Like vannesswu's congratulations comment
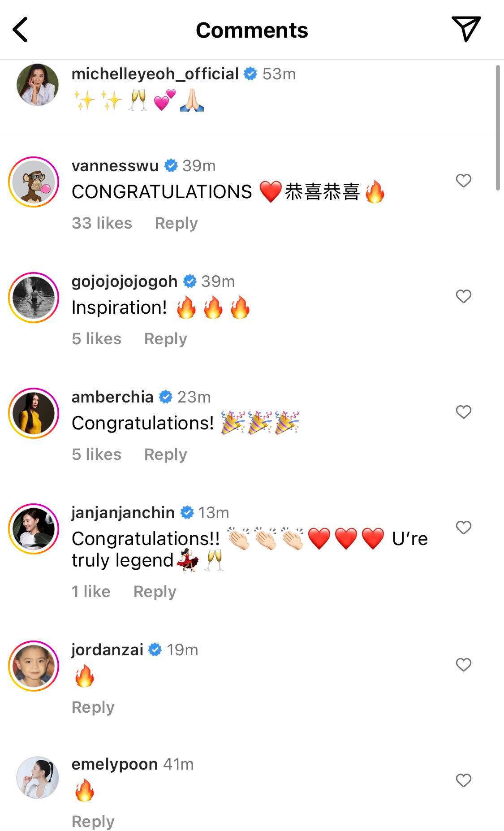504x831 pixels. 463,181
